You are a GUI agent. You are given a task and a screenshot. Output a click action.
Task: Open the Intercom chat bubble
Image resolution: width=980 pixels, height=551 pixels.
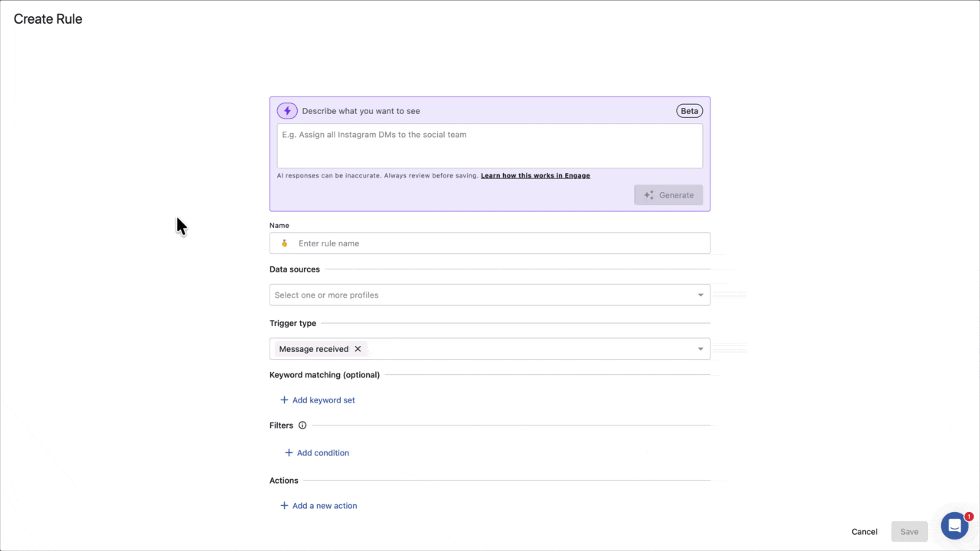tap(954, 526)
